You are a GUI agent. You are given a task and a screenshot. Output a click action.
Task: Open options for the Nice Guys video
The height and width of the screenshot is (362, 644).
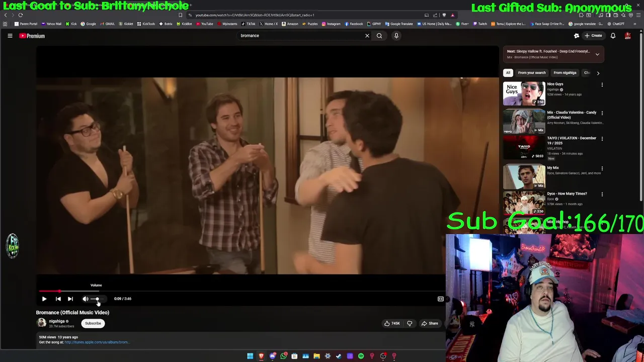pyautogui.click(x=602, y=85)
